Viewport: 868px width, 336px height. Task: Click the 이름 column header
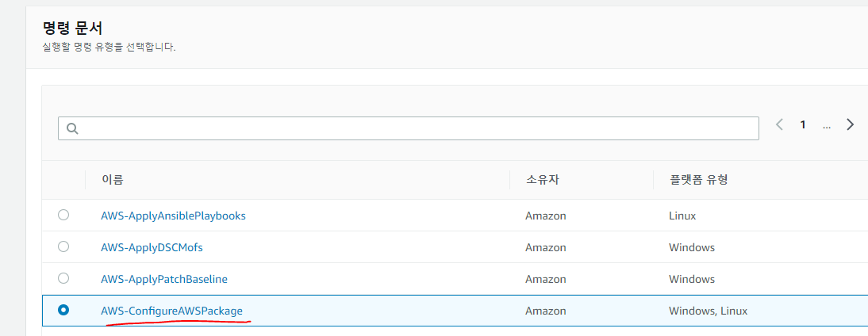(x=112, y=180)
